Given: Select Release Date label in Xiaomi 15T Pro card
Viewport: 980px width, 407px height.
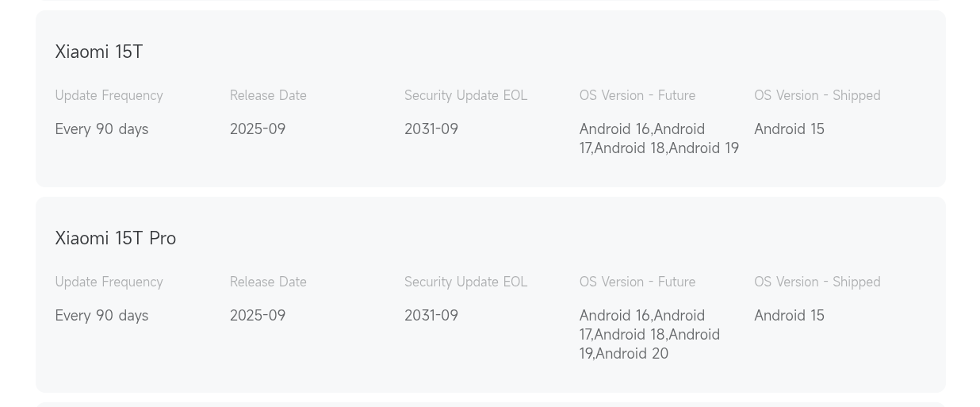Looking at the screenshot, I should point(268,282).
